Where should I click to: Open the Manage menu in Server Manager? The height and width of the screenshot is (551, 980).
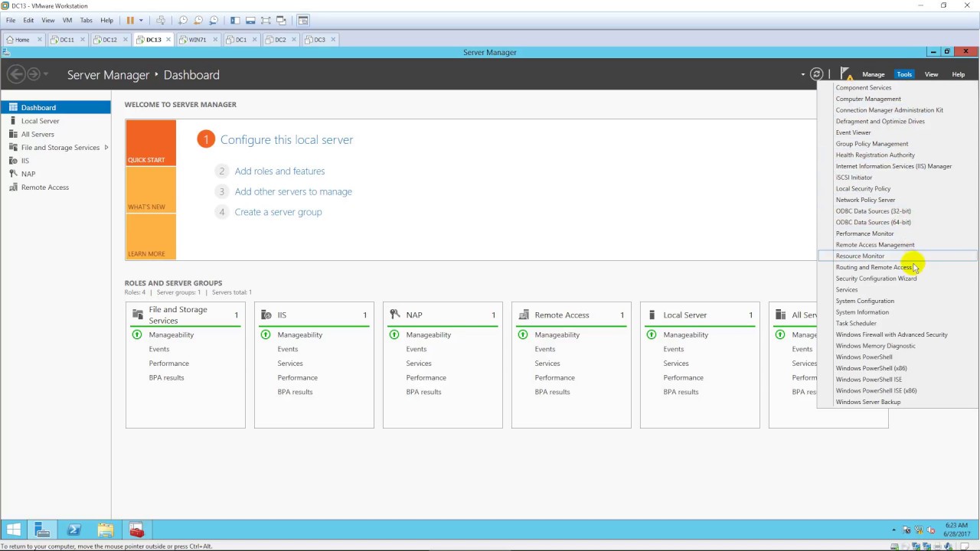pos(874,74)
